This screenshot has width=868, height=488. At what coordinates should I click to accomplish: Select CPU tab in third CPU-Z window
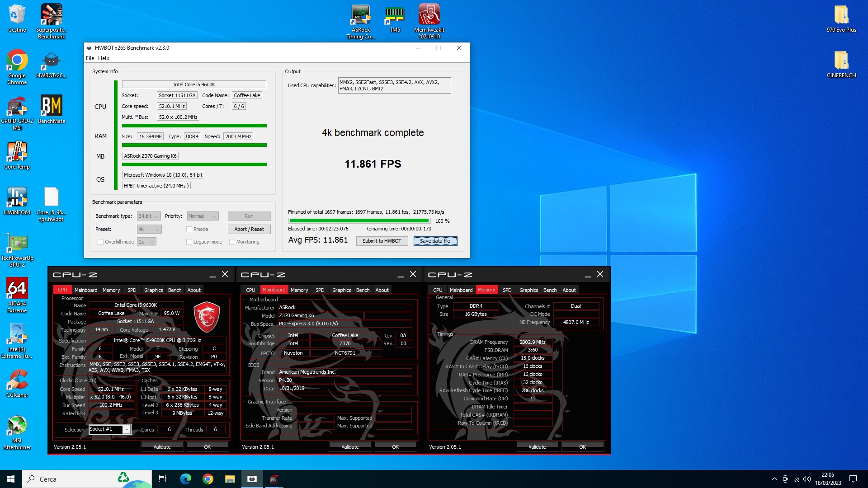pyautogui.click(x=438, y=290)
